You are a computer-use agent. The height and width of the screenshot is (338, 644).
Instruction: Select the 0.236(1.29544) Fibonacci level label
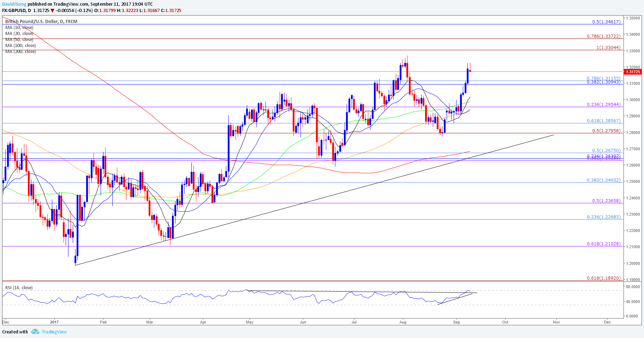pyautogui.click(x=604, y=105)
